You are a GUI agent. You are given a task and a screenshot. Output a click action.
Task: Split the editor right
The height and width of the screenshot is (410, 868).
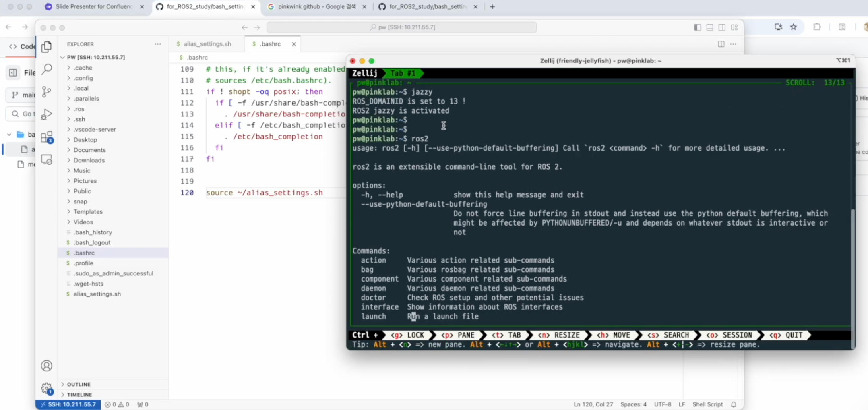[x=721, y=44]
